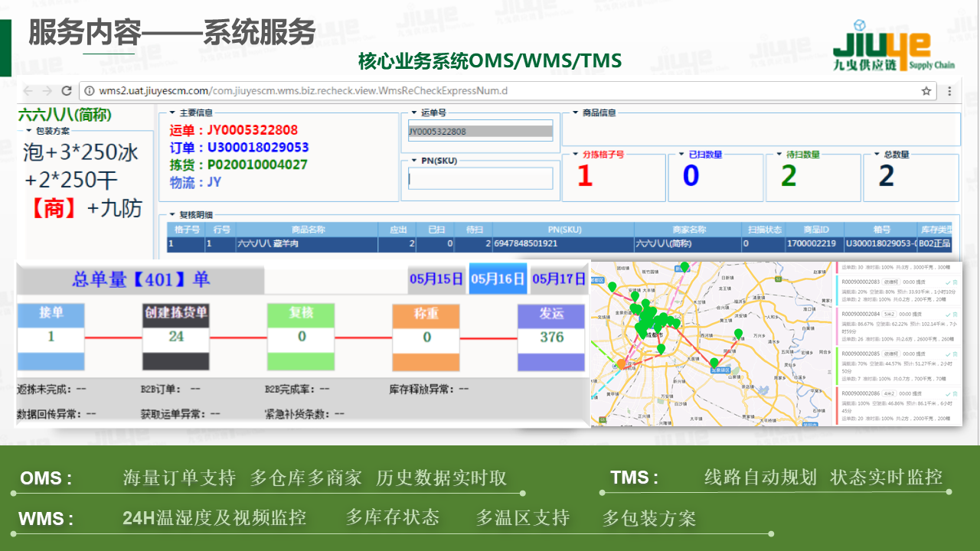Bookmark page with the star icon
980x551 pixels.
926,91
